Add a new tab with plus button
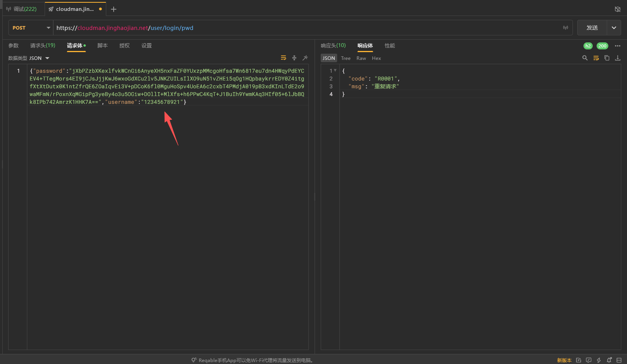627x364 pixels. [x=114, y=9]
